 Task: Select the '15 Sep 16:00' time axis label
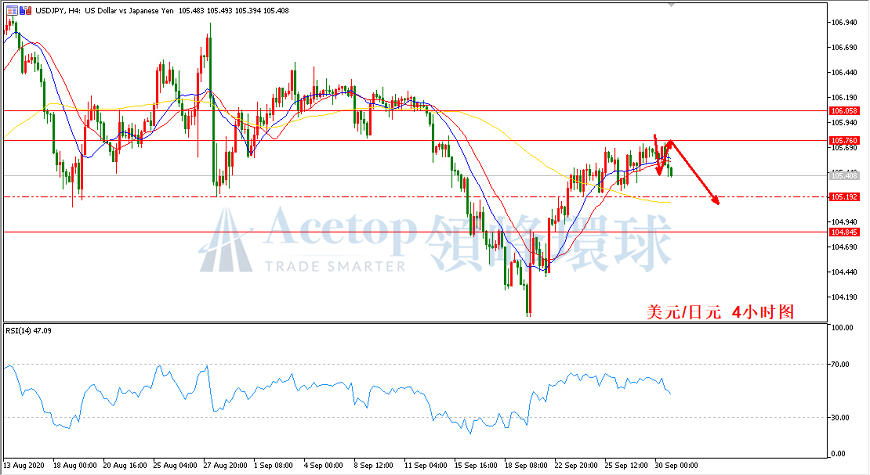click(x=476, y=465)
